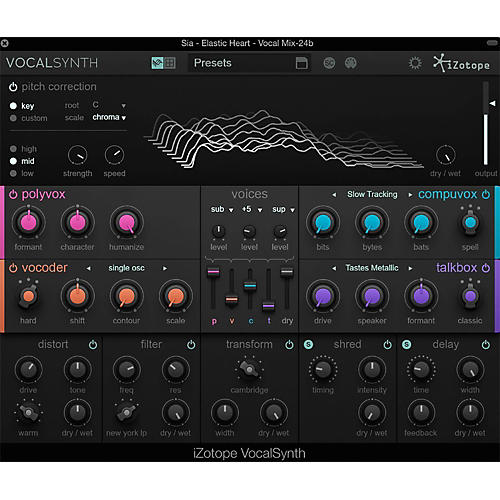Screen dimensions: 500x500
Task: Toggle vocoder power icon
Action: 13,268
